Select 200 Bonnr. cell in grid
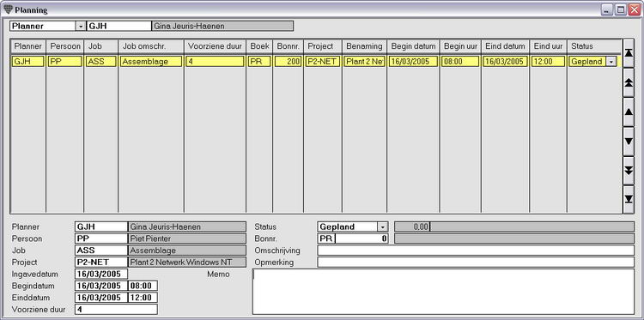Viewport: 644px width, 320px height. tap(289, 62)
